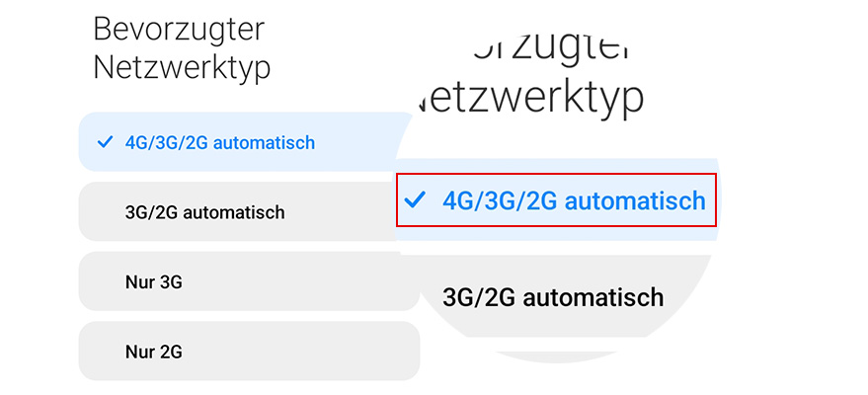Click red-outlined "4G/3G/2G automatisch" in the magnifier
The height and width of the screenshot is (395, 868).
pos(556,200)
